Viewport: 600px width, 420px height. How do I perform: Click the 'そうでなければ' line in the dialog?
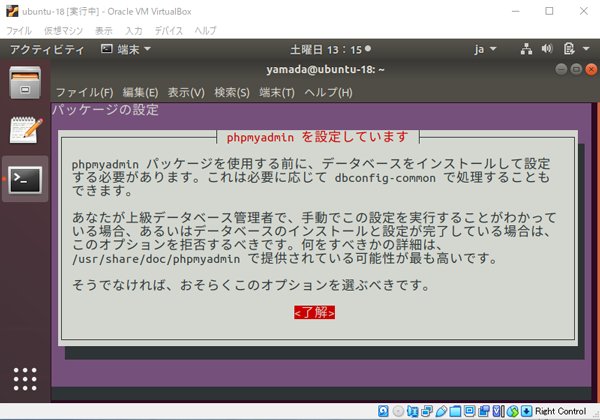pyautogui.click(x=251, y=285)
